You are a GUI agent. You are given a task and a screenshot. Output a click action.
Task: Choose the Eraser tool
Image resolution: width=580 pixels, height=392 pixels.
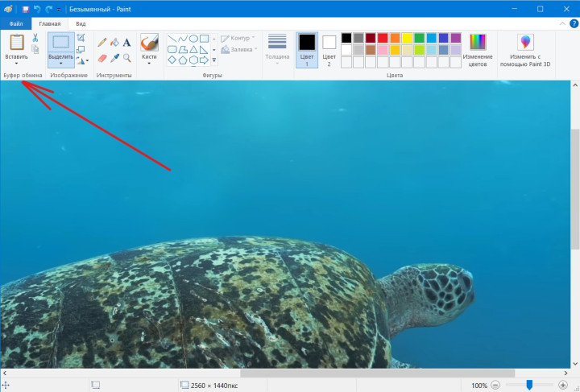pos(102,58)
